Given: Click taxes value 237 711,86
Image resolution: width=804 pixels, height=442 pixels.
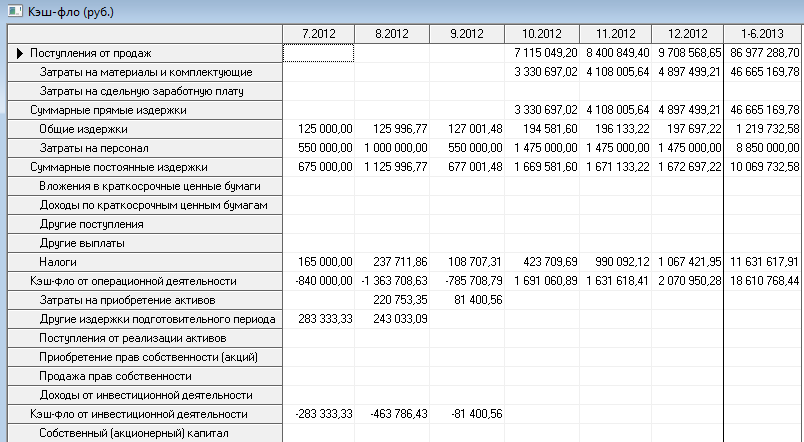Looking at the screenshot, I should [x=400, y=262].
